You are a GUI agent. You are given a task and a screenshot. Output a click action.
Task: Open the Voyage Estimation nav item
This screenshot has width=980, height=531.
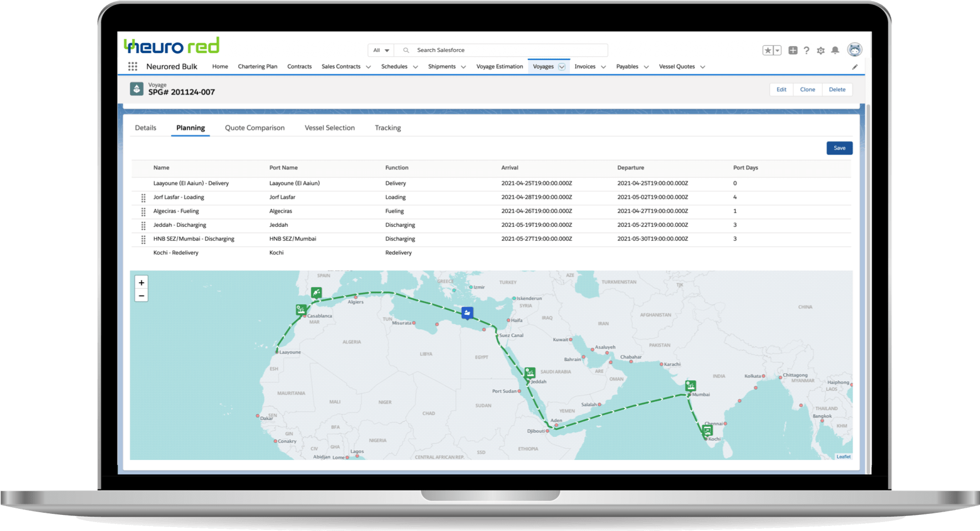click(x=499, y=67)
